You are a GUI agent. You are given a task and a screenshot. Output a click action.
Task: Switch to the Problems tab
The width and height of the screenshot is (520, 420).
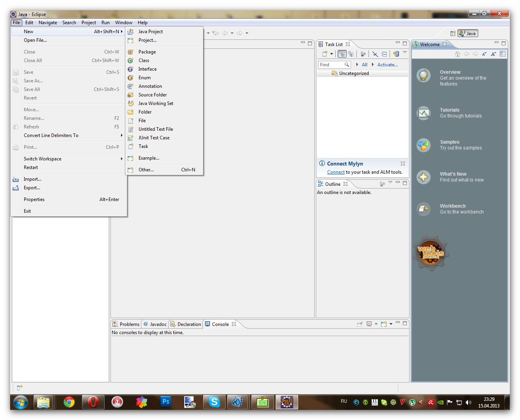coord(126,324)
